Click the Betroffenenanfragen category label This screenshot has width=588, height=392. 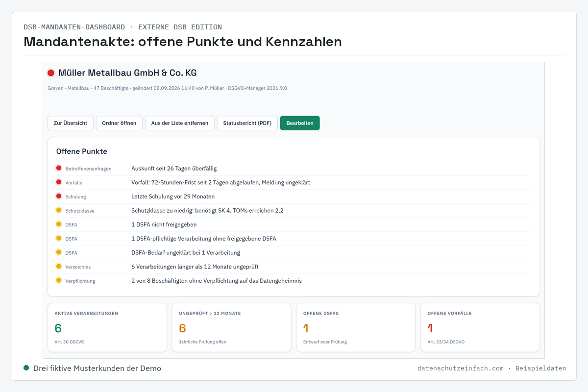88,169
